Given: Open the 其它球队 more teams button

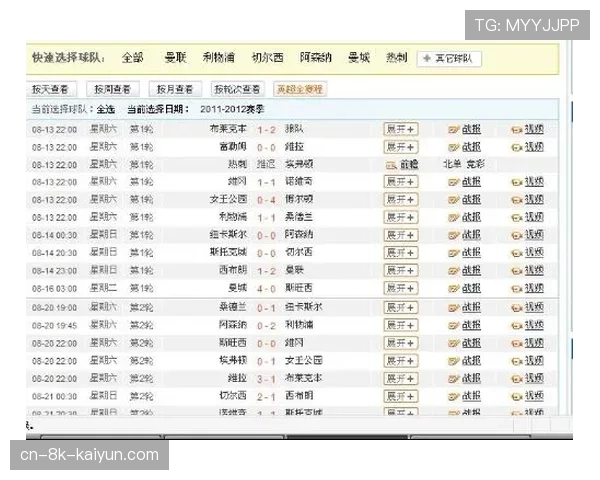Looking at the screenshot, I should [x=449, y=59].
